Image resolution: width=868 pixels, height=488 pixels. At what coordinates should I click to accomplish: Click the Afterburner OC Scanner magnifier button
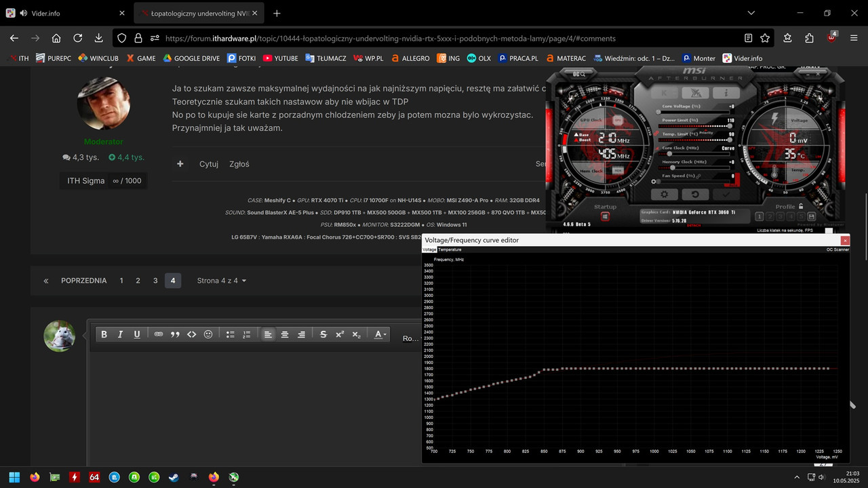click(580, 75)
